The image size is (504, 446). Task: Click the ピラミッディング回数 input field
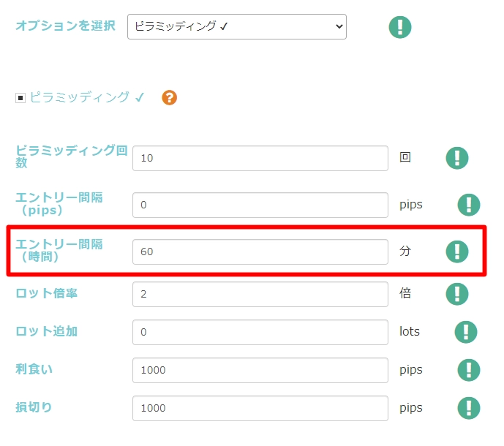pos(260,158)
